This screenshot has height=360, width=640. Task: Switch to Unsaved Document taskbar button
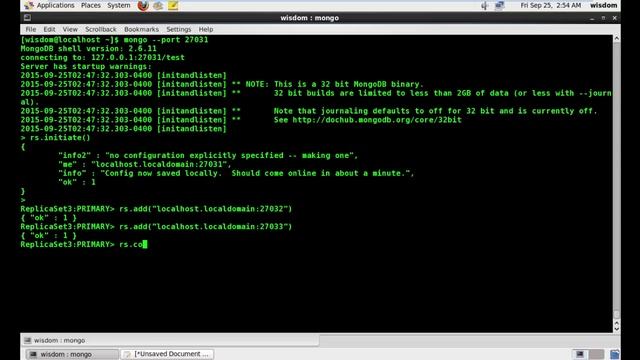coord(167,354)
